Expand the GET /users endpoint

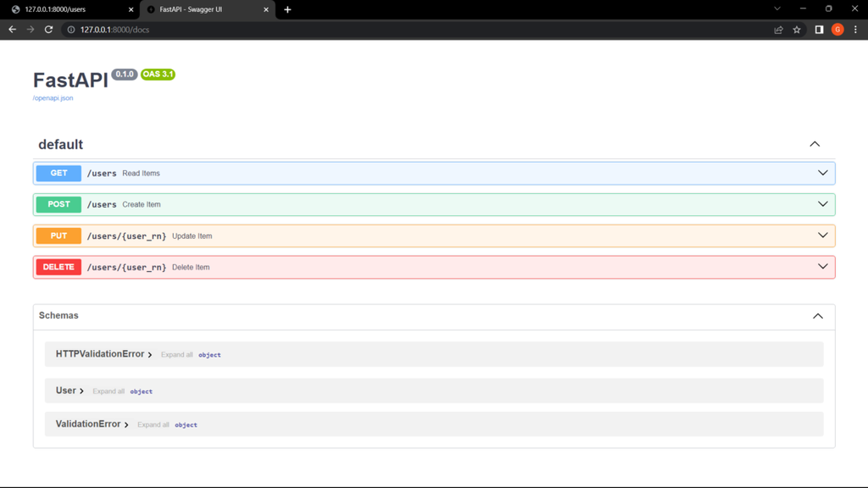(434, 173)
